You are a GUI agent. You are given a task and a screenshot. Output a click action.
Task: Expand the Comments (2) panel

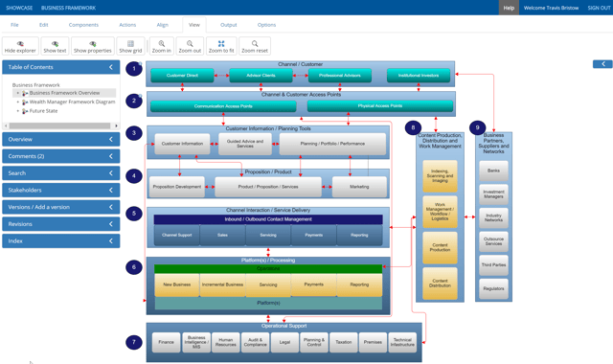tap(61, 156)
